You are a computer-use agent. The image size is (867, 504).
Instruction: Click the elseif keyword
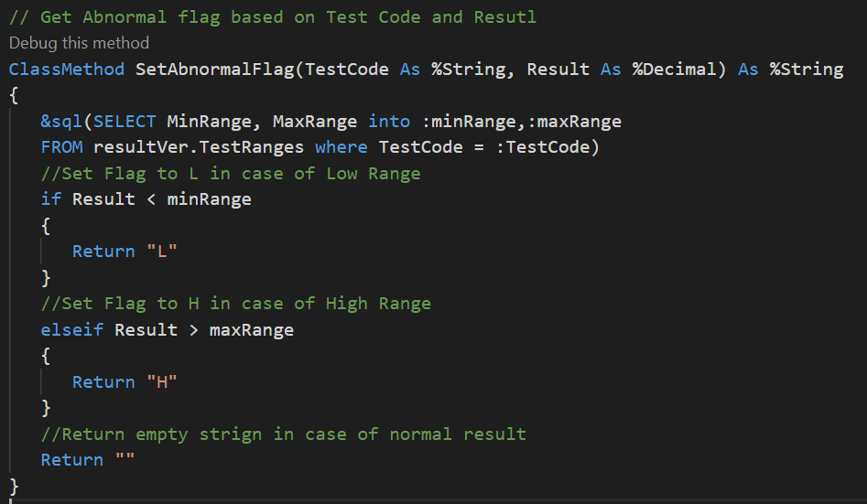click(72, 329)
